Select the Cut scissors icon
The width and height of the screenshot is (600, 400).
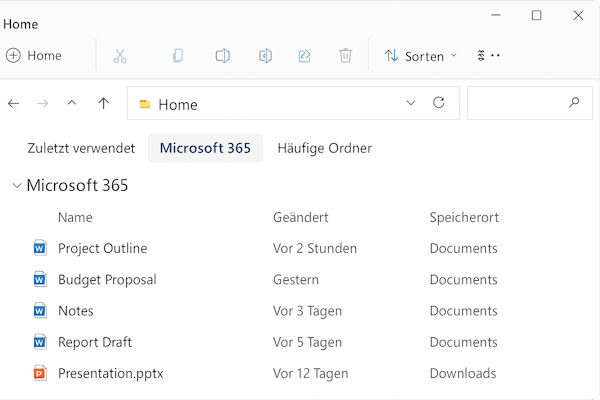click(120, 56)
